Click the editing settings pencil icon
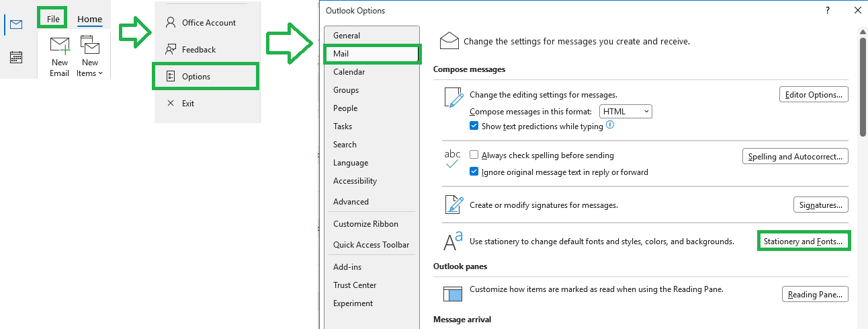This screenshot has width=868, height=329. (454, 98)
